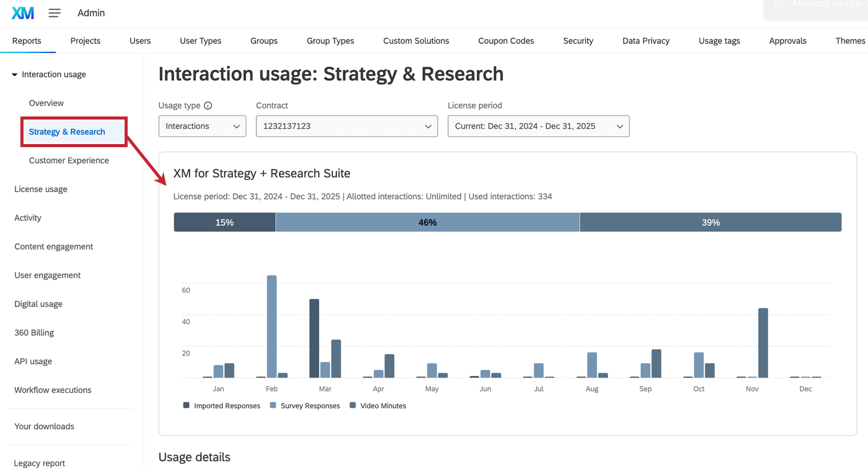The width and height of the screenshot is (868, 469).
Task: Go to License usage in sidebar
Action: [x=41, y=189]
